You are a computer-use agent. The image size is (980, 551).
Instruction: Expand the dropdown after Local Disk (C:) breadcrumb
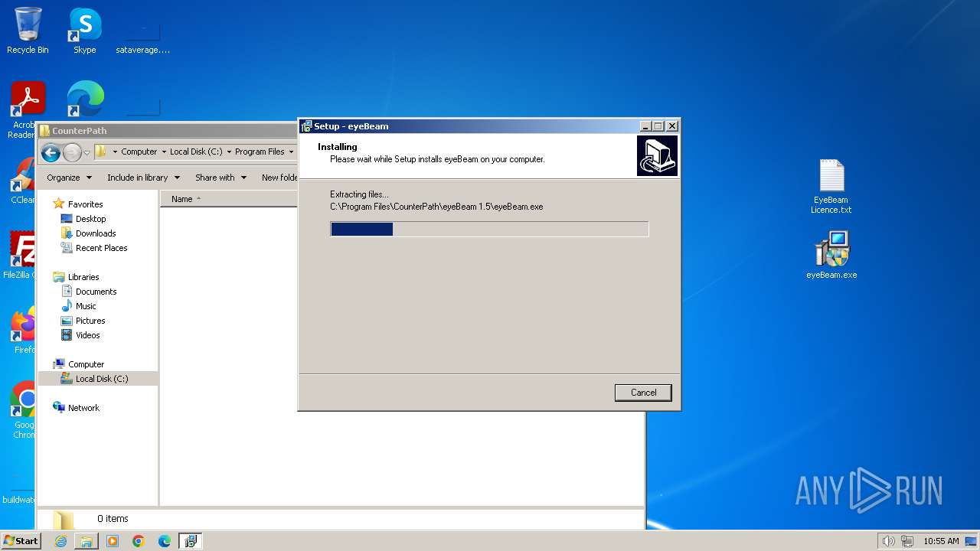(229, 152)
